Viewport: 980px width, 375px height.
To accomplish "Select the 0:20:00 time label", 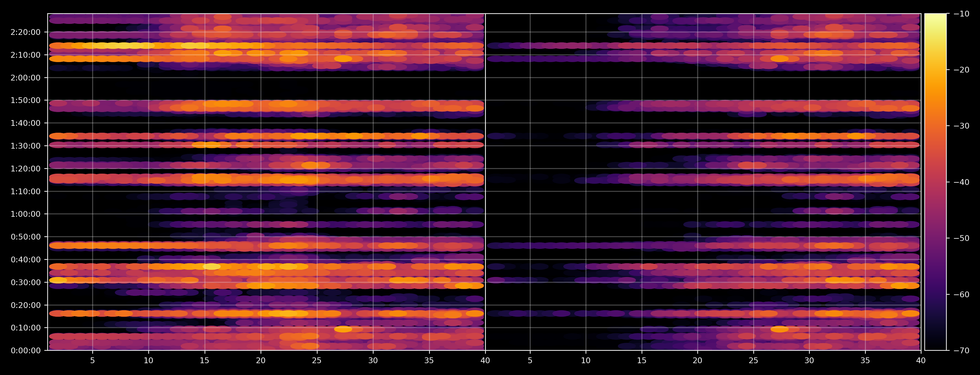I will click(26, 305).
